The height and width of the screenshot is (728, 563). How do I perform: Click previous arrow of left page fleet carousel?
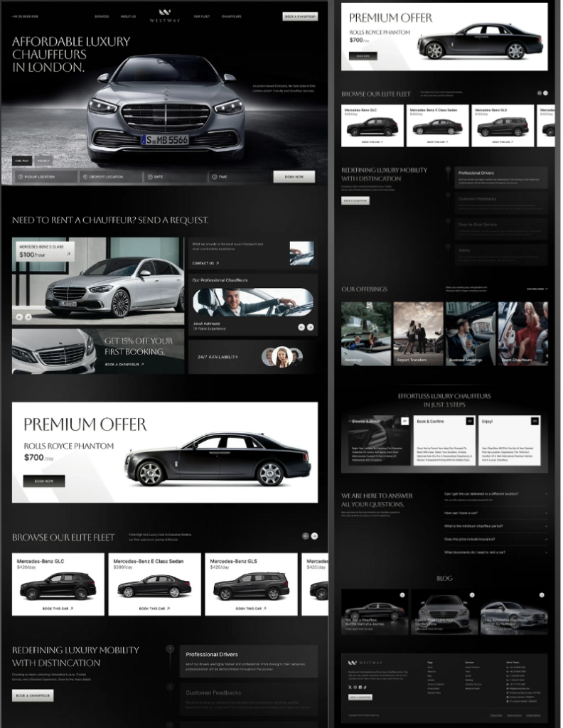(x=306, y=536)
